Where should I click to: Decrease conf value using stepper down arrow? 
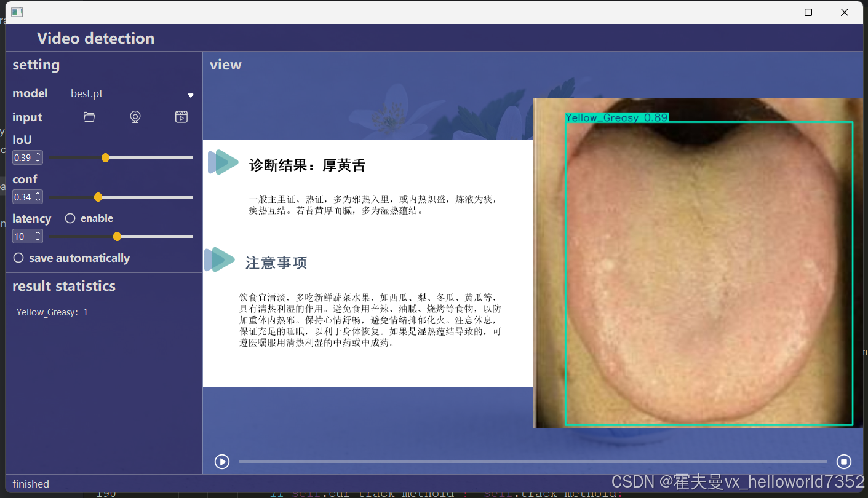point(38,200)
